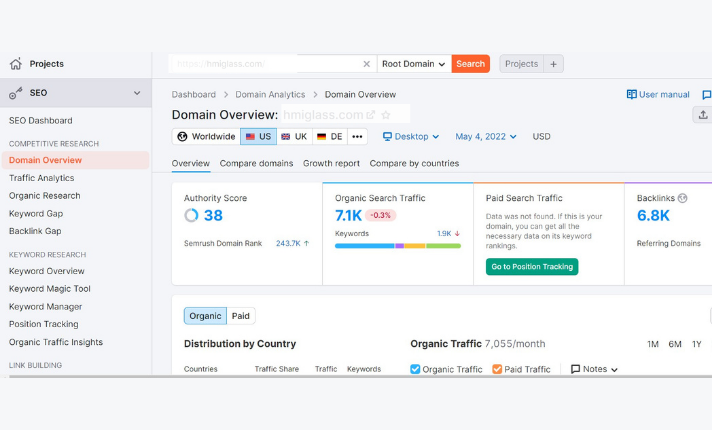This screenshot has height=430, width=712.
Task: Open Organic Research in sidebar
Action: click(44, 196)
